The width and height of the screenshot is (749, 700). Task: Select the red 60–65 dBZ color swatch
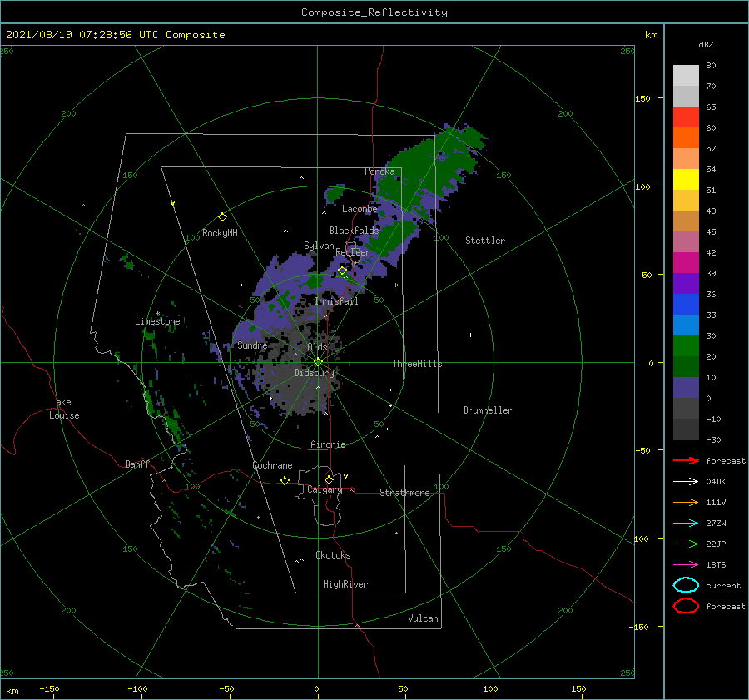pos(686,117)
